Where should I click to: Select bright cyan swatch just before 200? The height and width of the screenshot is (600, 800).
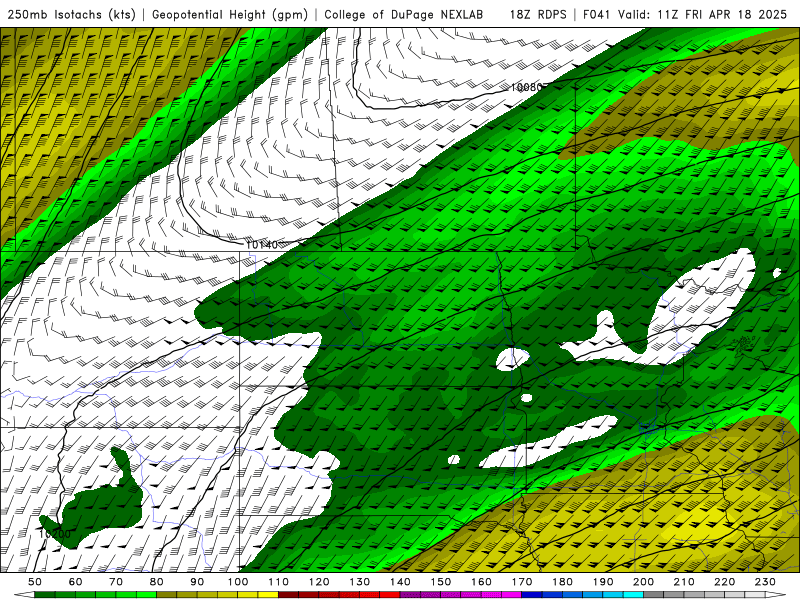point(633,595)
